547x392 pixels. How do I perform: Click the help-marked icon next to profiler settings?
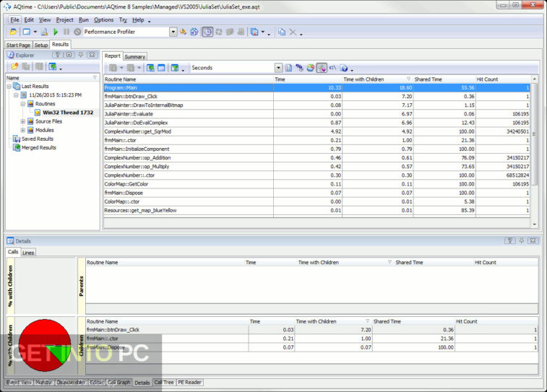click(194, 32)
